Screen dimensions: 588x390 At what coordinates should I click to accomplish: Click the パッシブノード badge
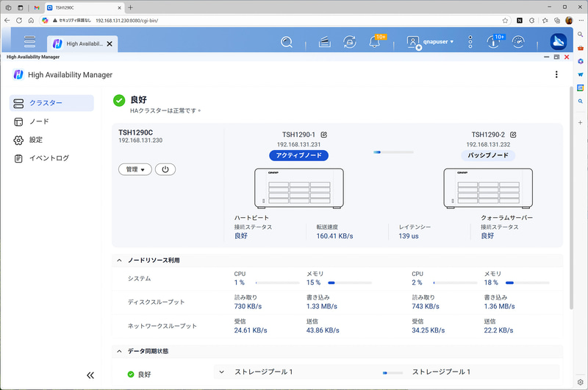(488, 155)
